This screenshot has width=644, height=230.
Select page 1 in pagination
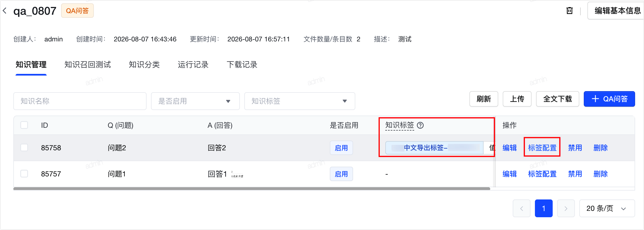[x=544, y=208]
